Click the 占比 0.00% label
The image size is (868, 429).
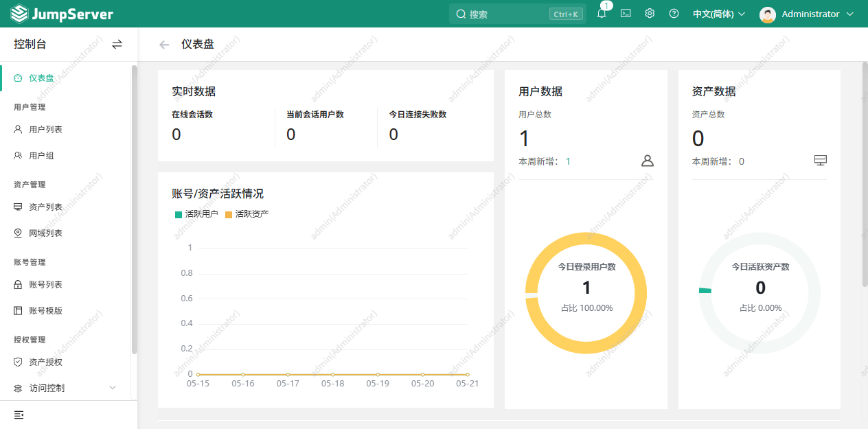tap(760, 308)
